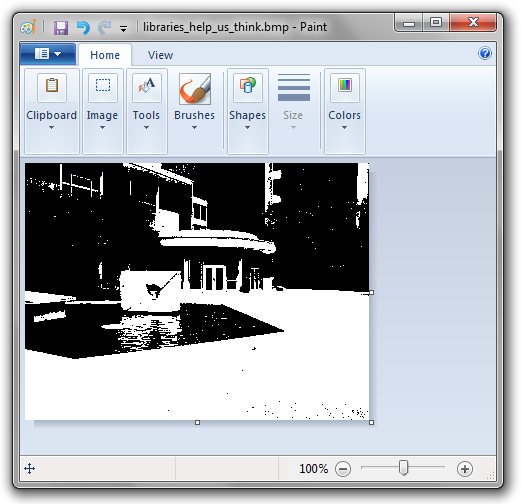Screen dimensions: 521x504
Task: Expand the arrow under Brushes
Action: 194,128
